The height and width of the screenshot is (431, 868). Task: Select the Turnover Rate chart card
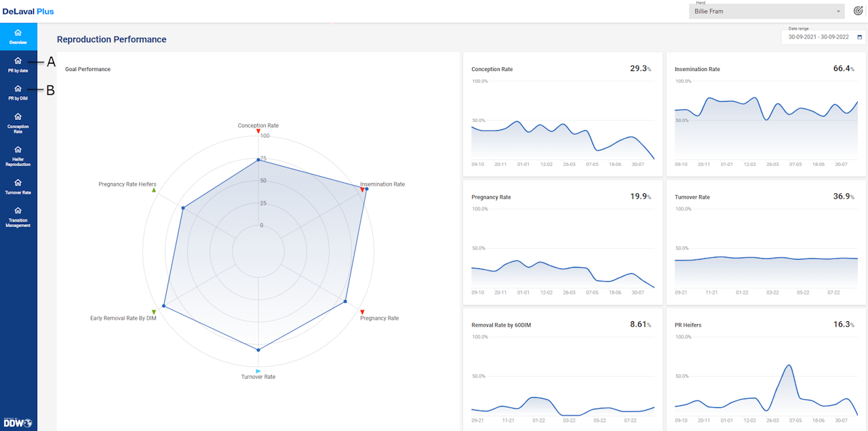coord(766,243)
